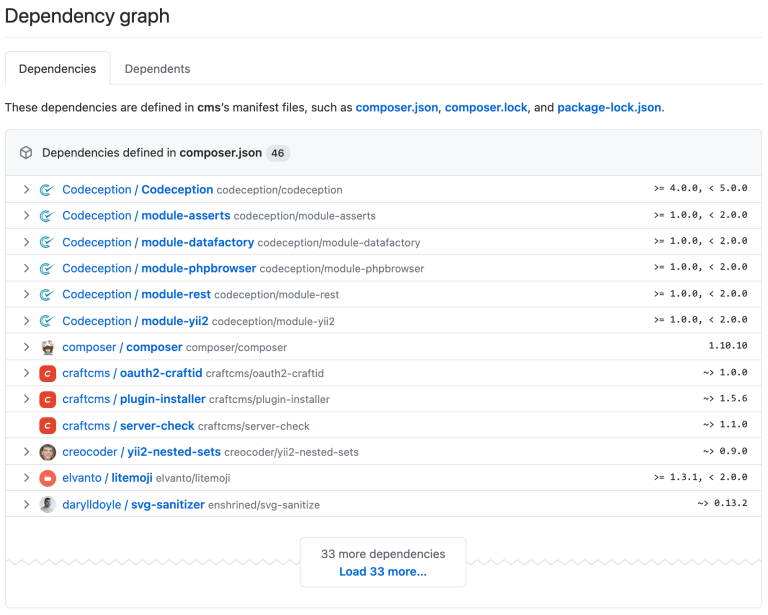Viewport: 768px width, 615px height.
Task: Select the Dependencies tab
Action: point(57,69)
